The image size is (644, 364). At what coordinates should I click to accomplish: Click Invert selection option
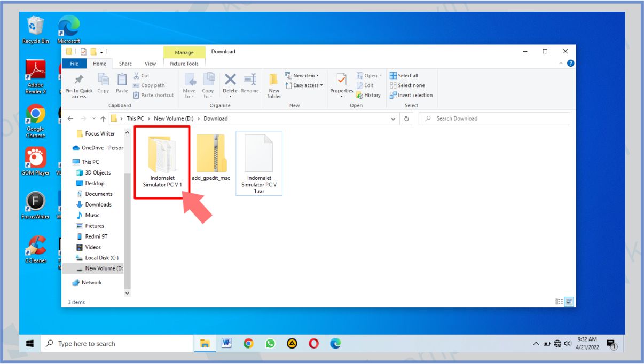(x=411, y=95)
